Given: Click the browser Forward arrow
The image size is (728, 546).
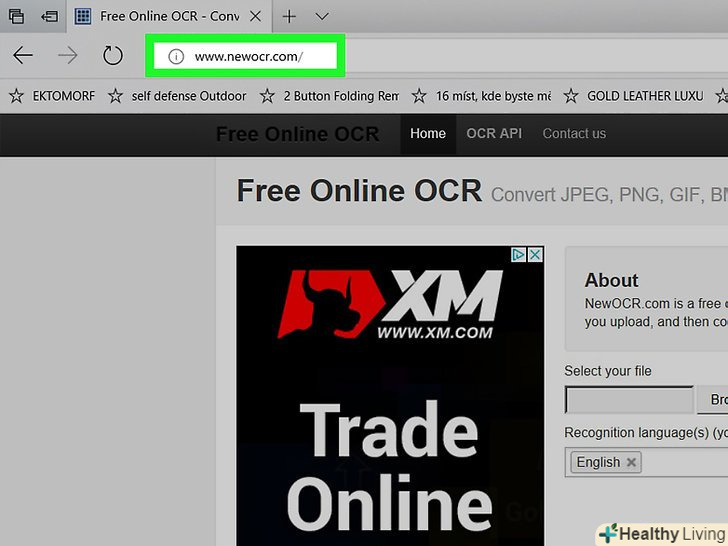Looking at the screenshot, I should (x=68, y=56).
